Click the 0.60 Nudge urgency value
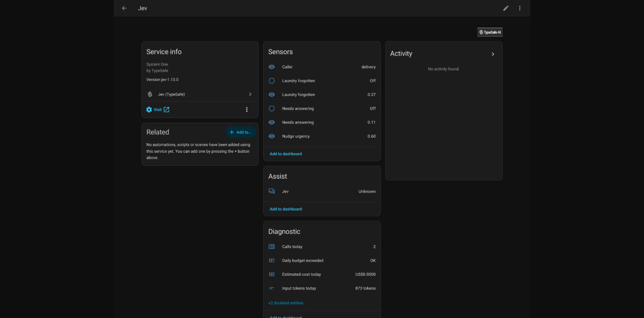The width and height of the screenshot is (644, 318). (x=371, y=136)
